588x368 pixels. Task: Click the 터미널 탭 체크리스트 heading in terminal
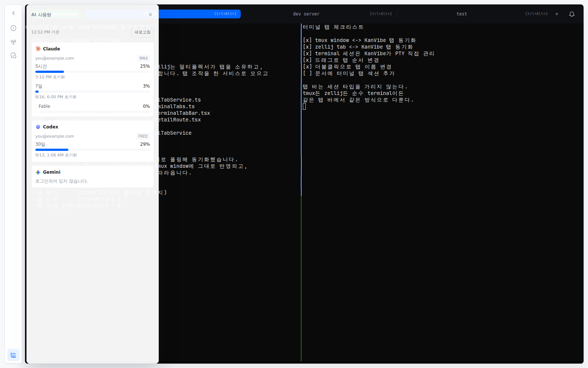point(333,27)
